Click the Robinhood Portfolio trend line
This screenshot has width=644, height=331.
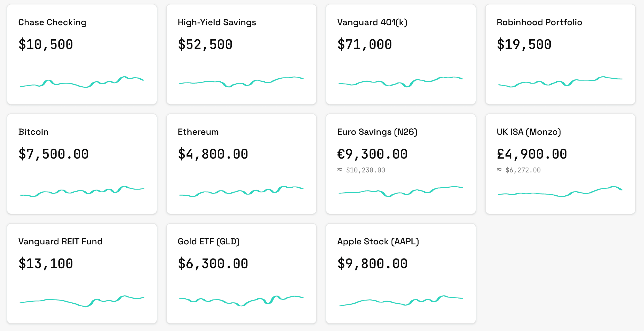pos(560,82)
